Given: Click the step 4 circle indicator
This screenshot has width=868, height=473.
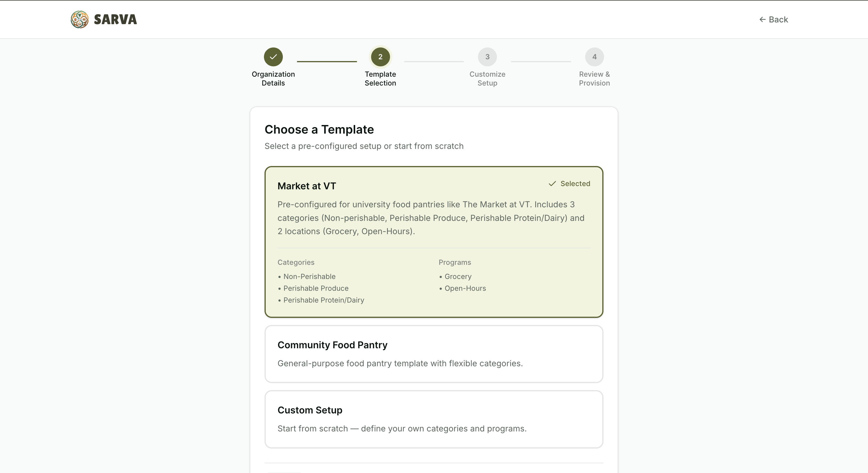Looking at the screenshot, I should coord(594,57).
